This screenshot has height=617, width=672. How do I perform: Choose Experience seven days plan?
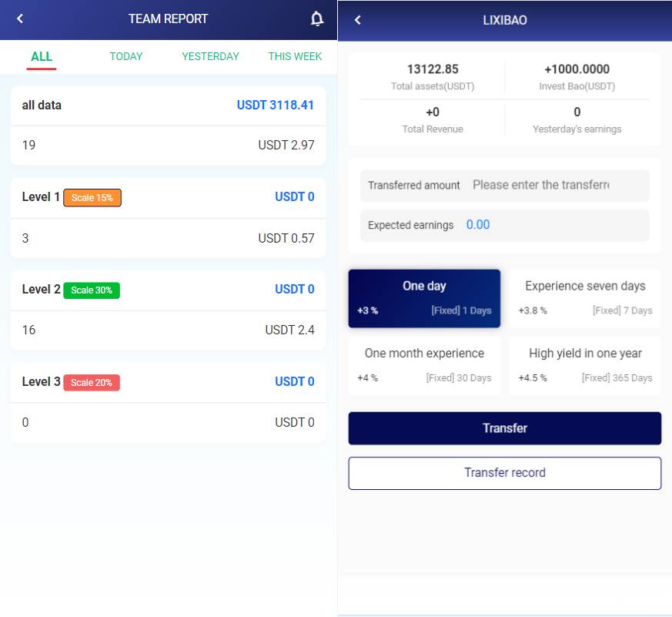pyautogui.click(x=585, y=298)
